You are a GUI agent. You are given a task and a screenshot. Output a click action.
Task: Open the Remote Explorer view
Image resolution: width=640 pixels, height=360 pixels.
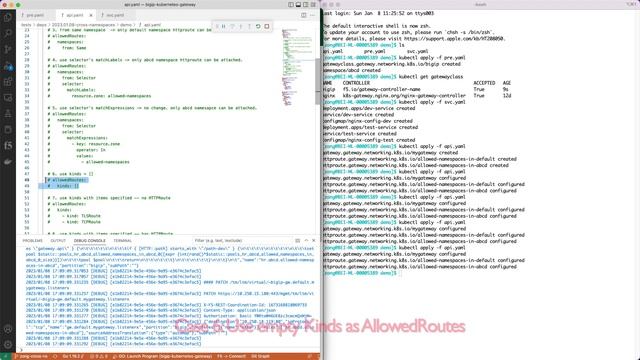point(8,98)
